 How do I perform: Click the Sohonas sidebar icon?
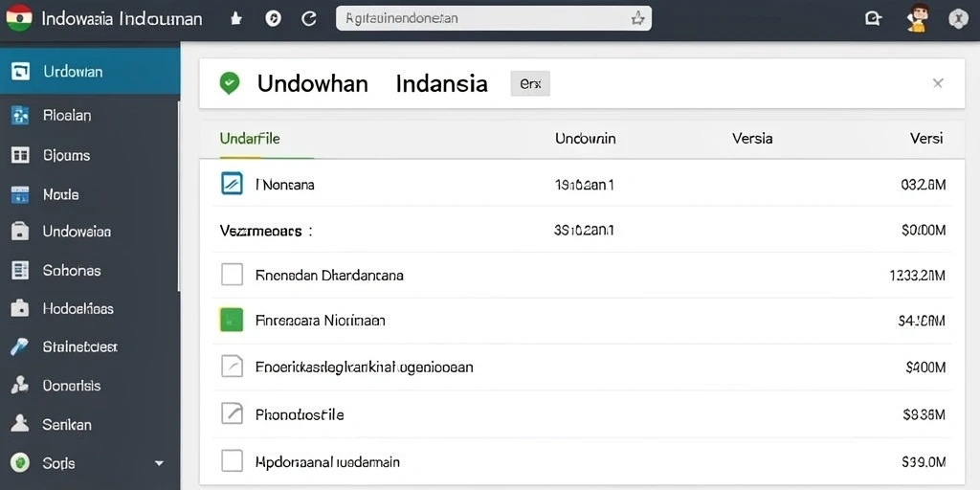point(20,270)
